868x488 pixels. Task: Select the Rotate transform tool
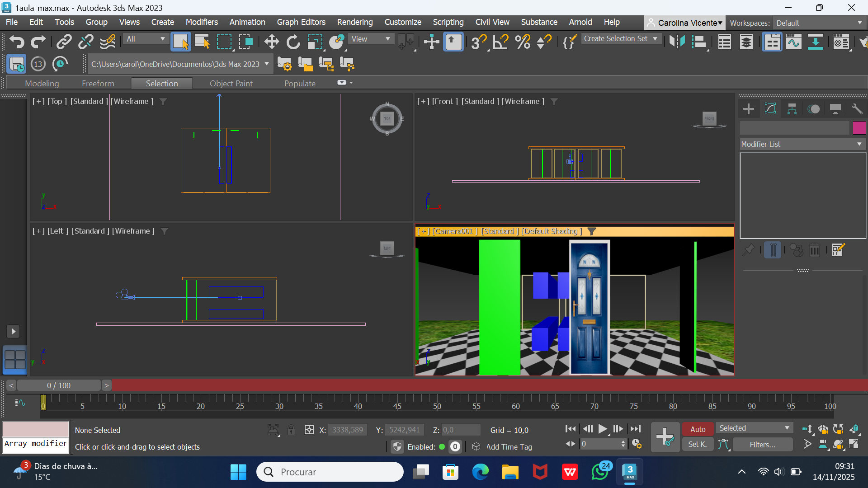coord(293,42)
